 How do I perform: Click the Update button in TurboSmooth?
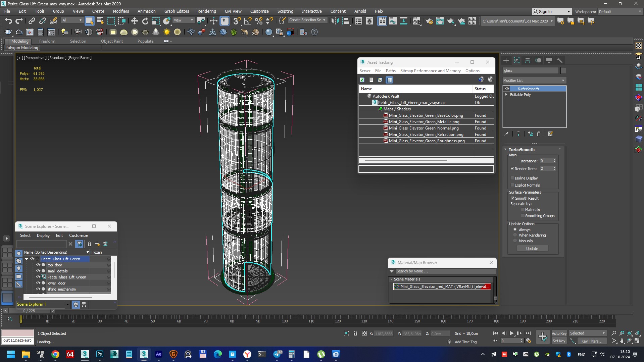532,249
